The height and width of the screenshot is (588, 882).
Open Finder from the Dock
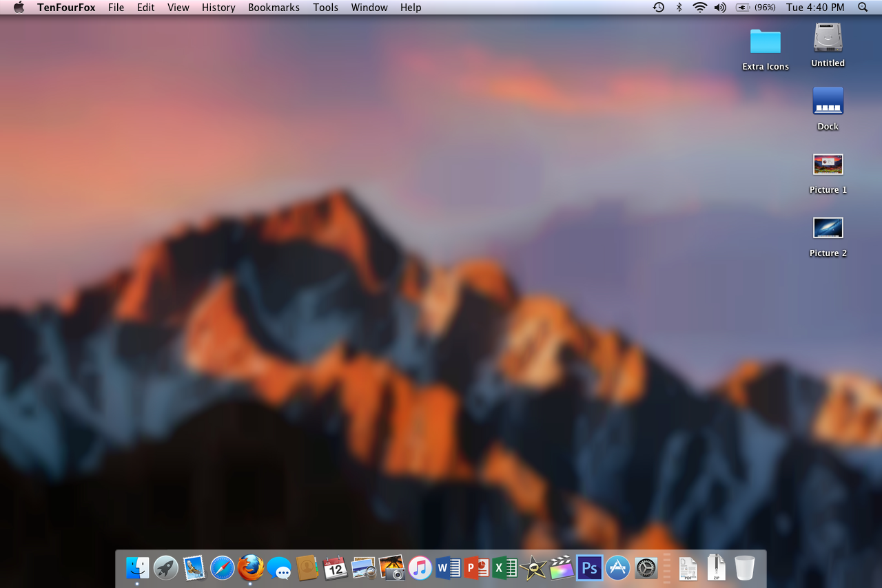point(138,568)
